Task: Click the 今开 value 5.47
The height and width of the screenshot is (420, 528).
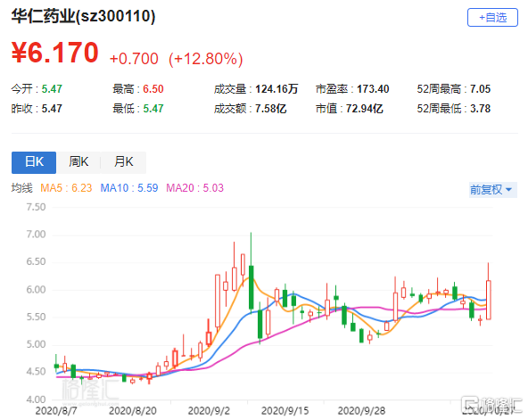Action: click(52, 89)
